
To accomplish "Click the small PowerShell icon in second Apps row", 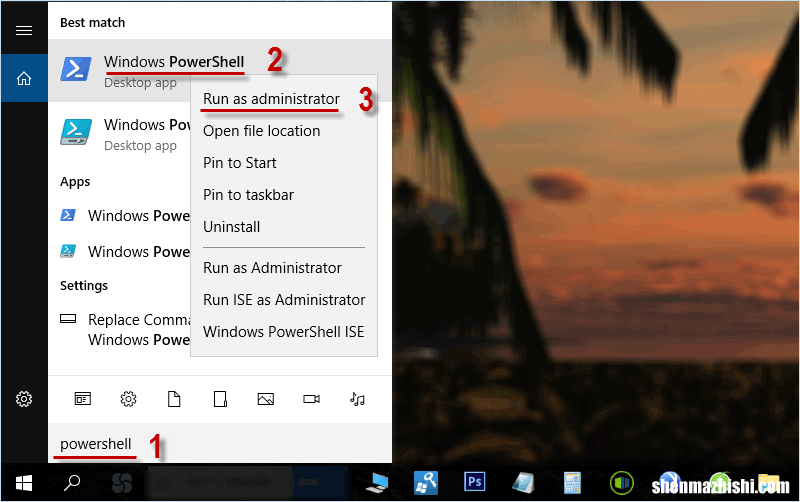I will tap(68, 250).
